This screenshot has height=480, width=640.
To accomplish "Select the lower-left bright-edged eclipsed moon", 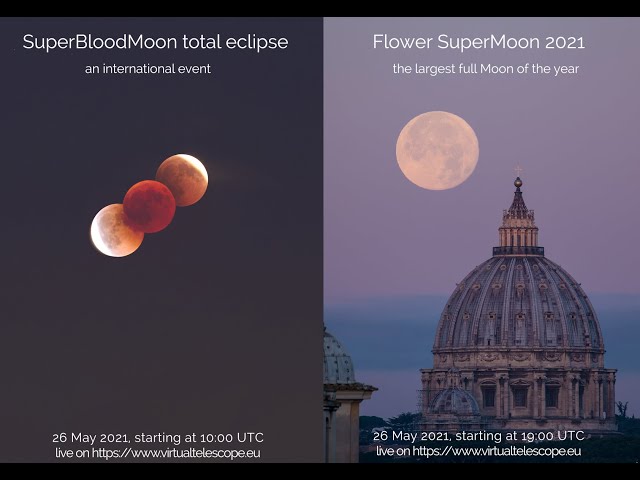I will pyautogui.click(x=117, y=230).
